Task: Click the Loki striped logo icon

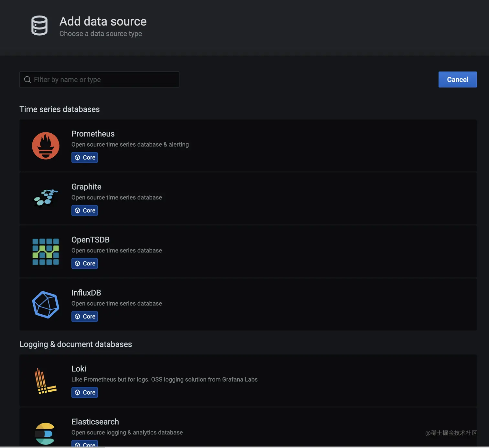Action: (46, 381)
